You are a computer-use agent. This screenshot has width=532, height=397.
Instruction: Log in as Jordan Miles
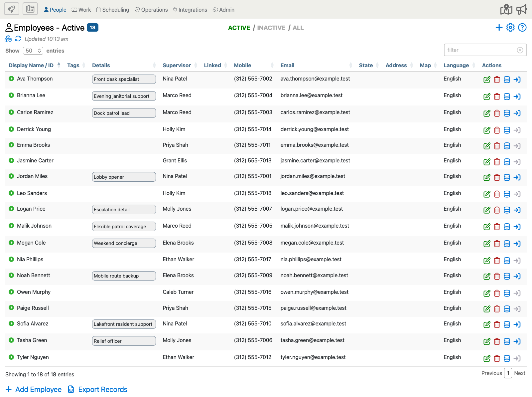coord(517,177)
